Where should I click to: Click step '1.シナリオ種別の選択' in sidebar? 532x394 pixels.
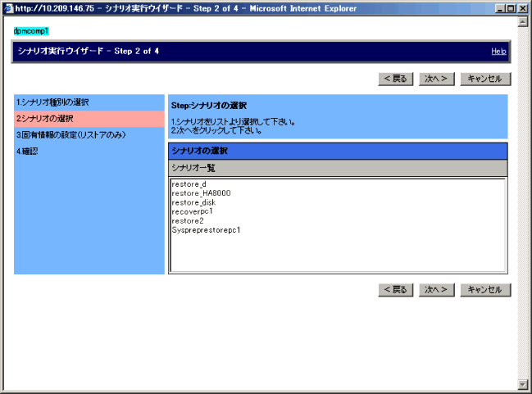click(x=89, y=102)
